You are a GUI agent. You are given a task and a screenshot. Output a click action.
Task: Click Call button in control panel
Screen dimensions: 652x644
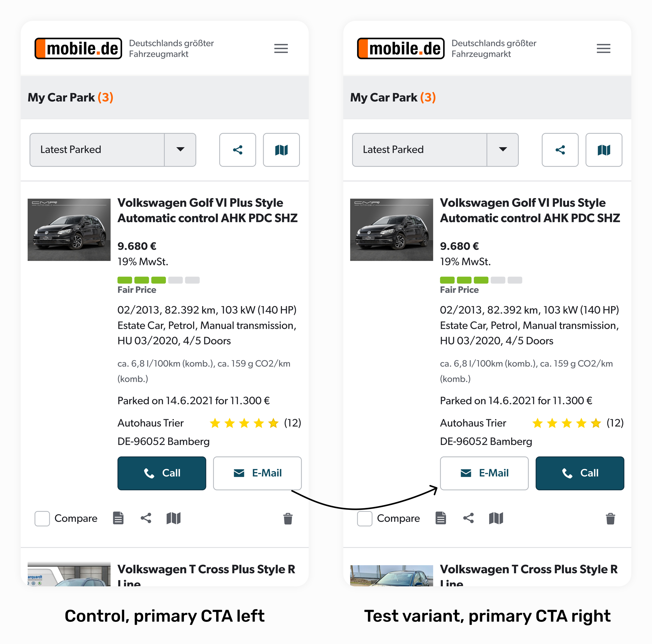[162, 473]
